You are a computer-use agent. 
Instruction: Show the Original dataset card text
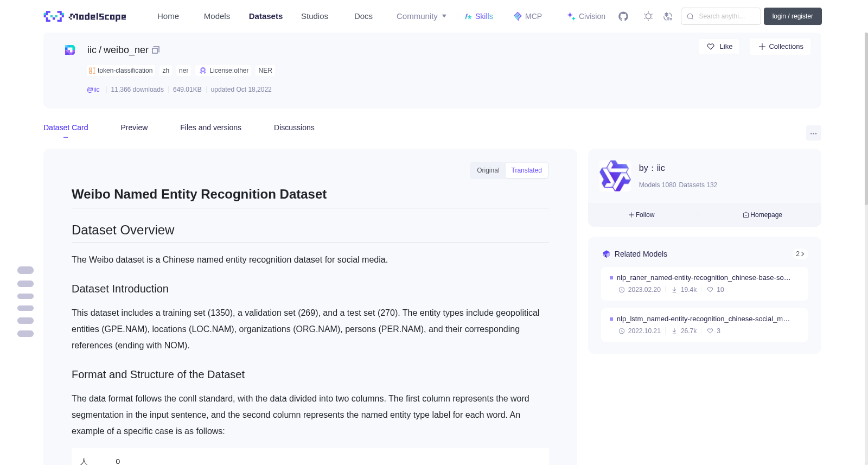(488, 170)
